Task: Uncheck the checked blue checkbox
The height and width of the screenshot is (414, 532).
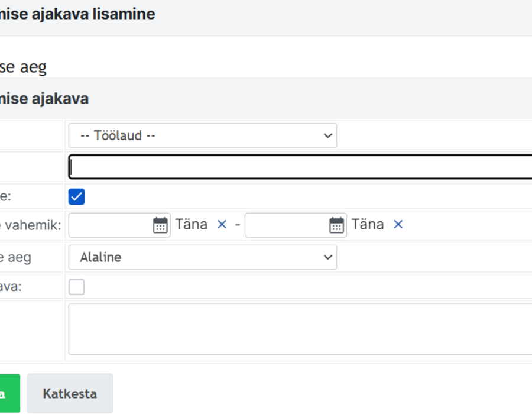Action: [x=76, y=197]
